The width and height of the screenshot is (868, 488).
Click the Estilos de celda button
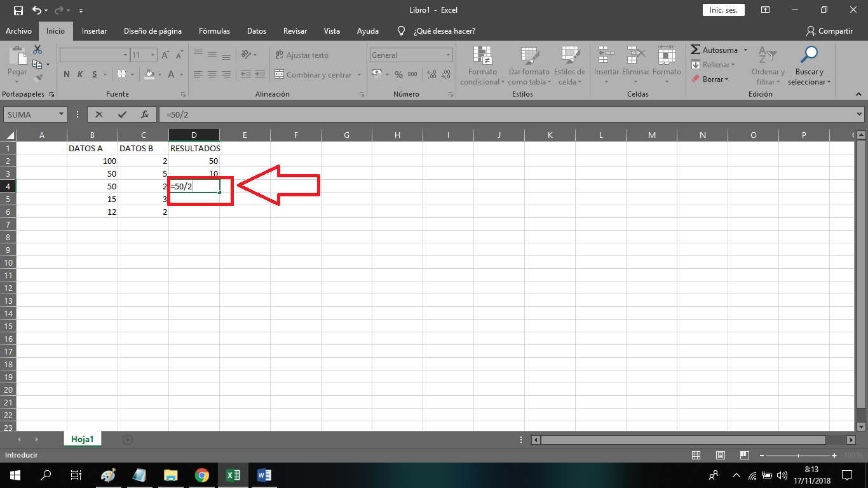point(569,65)
